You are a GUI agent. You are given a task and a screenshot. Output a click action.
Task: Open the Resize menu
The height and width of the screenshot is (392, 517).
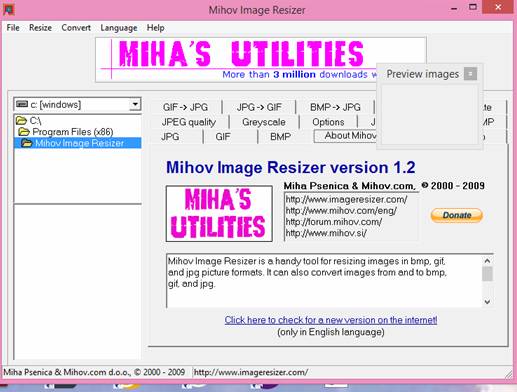(40, 28)
